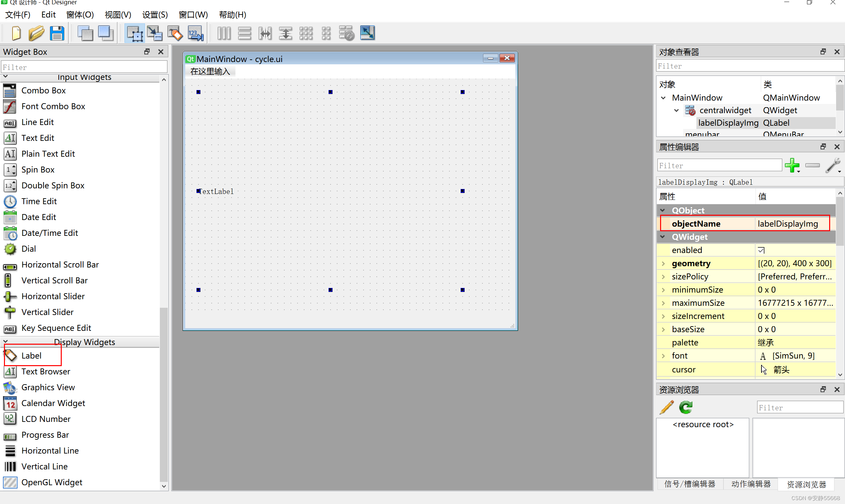Click the Open file folder icon
Screen dimensions: 845x504
36,33
